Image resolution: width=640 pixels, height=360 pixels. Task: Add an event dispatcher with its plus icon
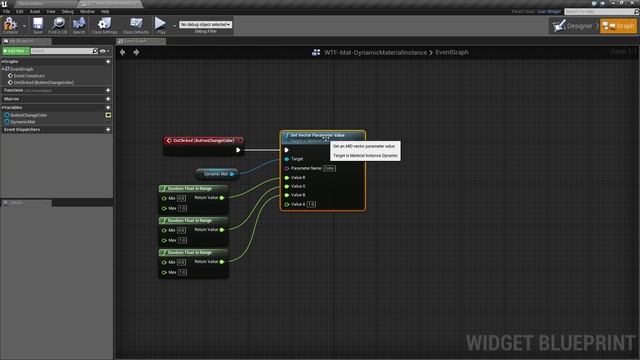(108, 129)
